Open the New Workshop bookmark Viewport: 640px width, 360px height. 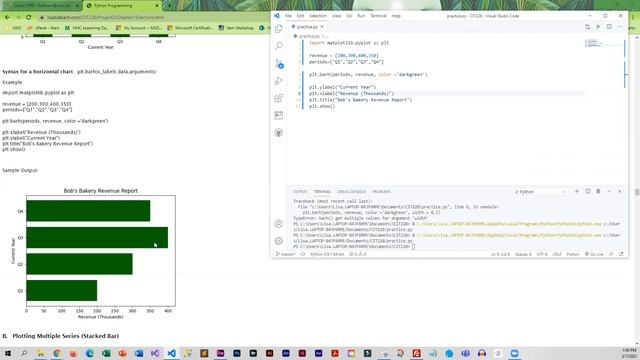click(x=236, y=28)
